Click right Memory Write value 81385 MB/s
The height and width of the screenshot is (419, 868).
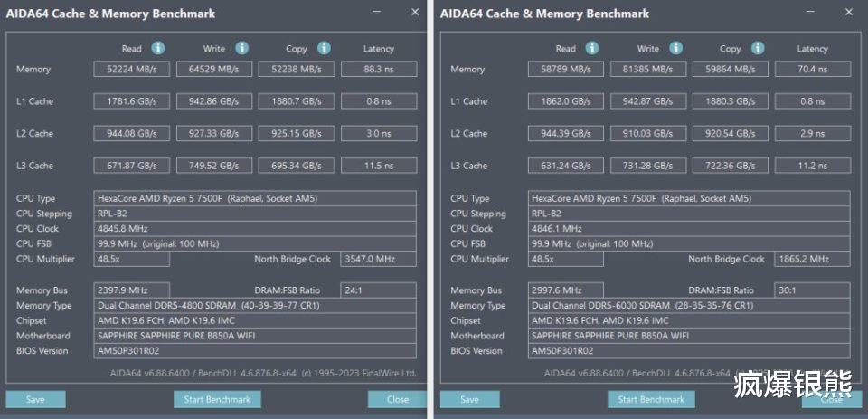[650, 69]
